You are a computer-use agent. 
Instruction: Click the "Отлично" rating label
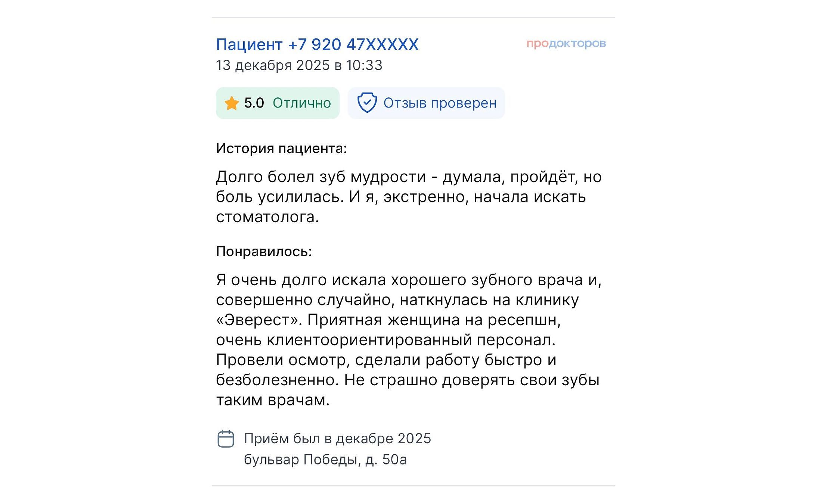pos(301,103)
